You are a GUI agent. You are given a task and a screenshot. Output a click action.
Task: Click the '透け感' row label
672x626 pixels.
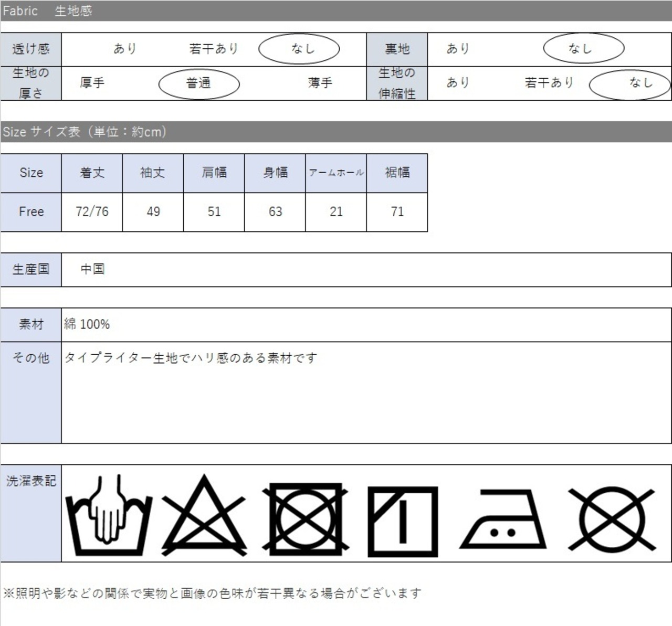click(x=31, y=49)
